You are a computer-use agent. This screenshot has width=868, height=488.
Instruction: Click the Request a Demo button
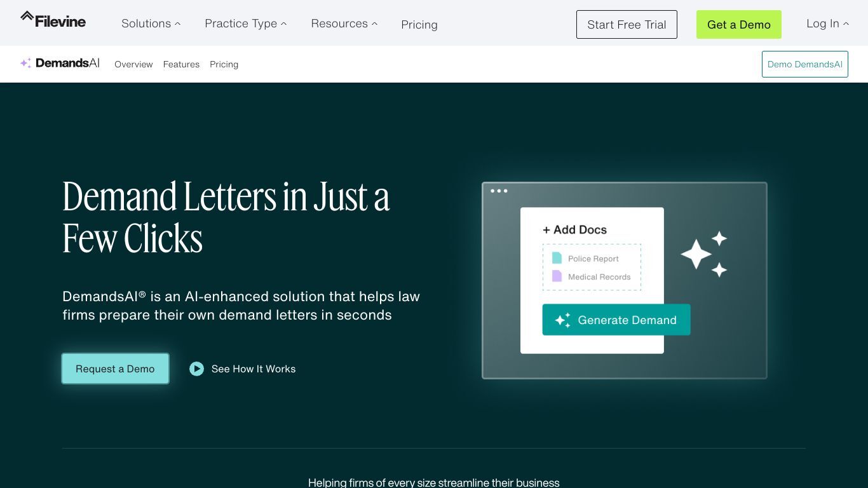pyautogui.click(x=115, y=369)
